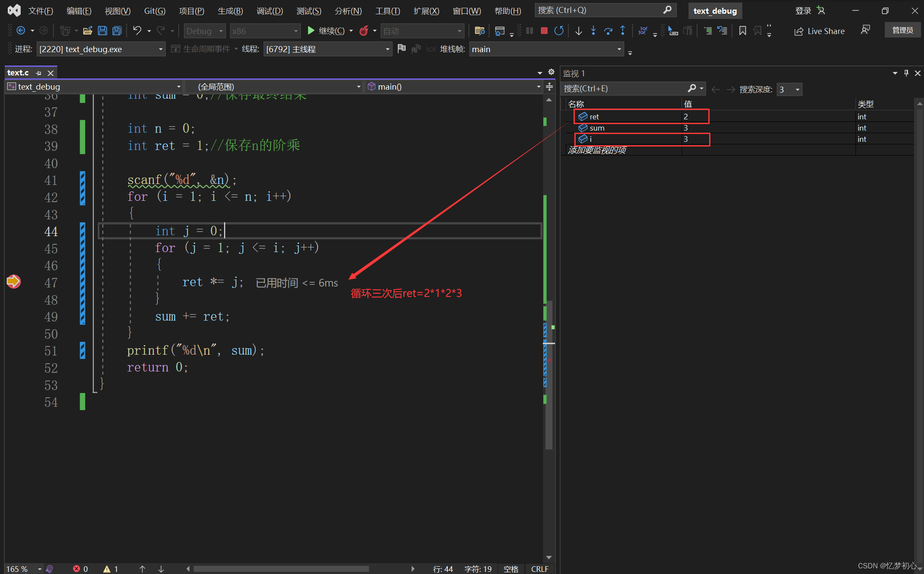Open the (全局范围) scope dropdown

[x=274, y=87]
